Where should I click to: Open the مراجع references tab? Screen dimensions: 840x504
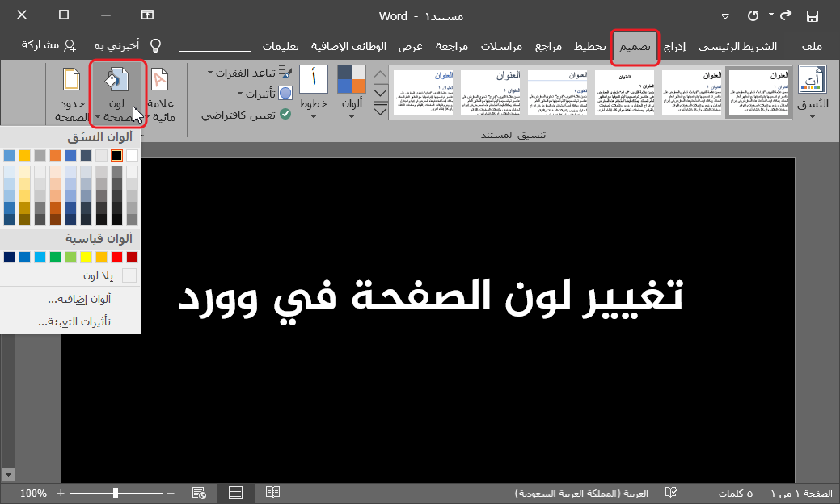[x=549, y=47]
